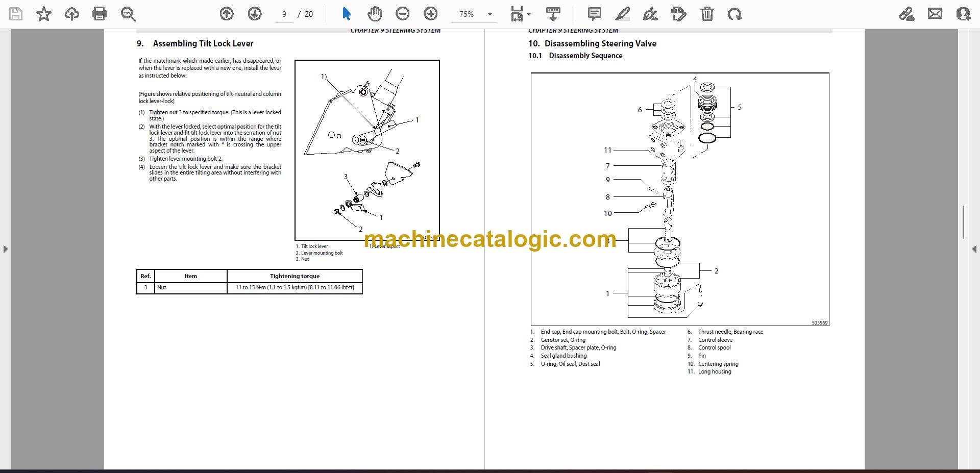
Task: Zoom in with the plus button
Action: 431,14
